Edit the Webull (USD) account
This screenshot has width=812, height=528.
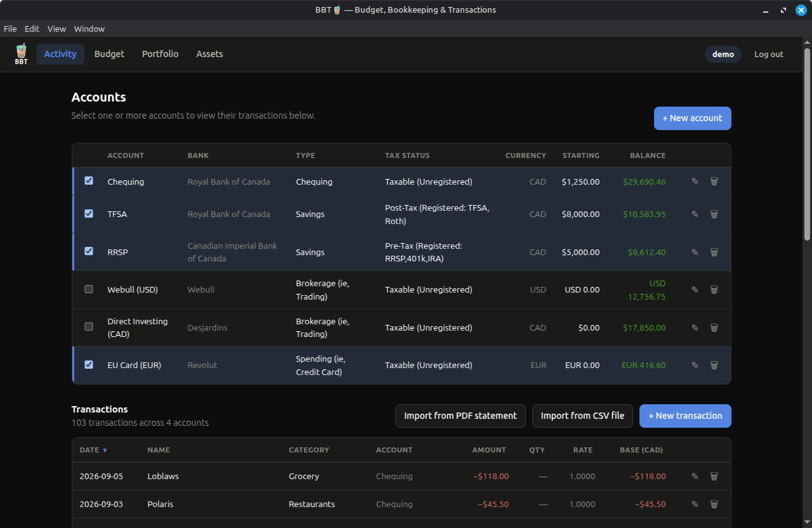(x=695, y=290)
